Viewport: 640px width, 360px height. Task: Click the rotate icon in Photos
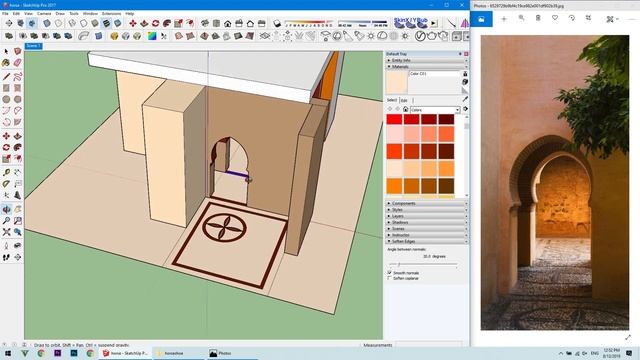[571, 18]
